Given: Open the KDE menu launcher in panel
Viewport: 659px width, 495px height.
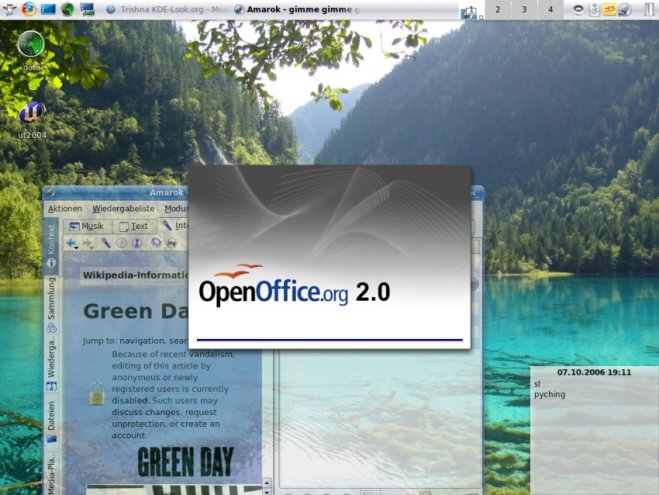Looking at the screenshot, I should [x=9, y=9].
